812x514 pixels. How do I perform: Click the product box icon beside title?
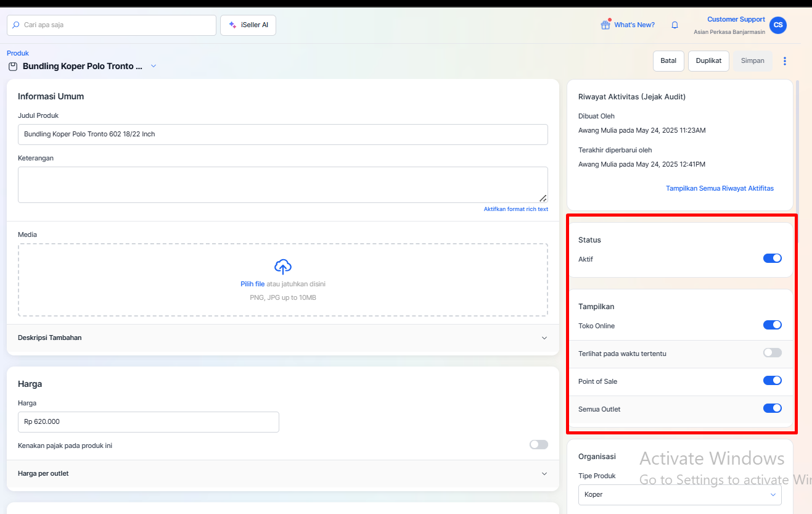13,66
